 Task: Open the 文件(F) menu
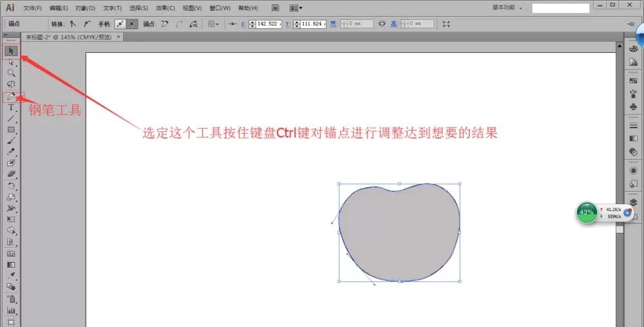coord(33,8)
